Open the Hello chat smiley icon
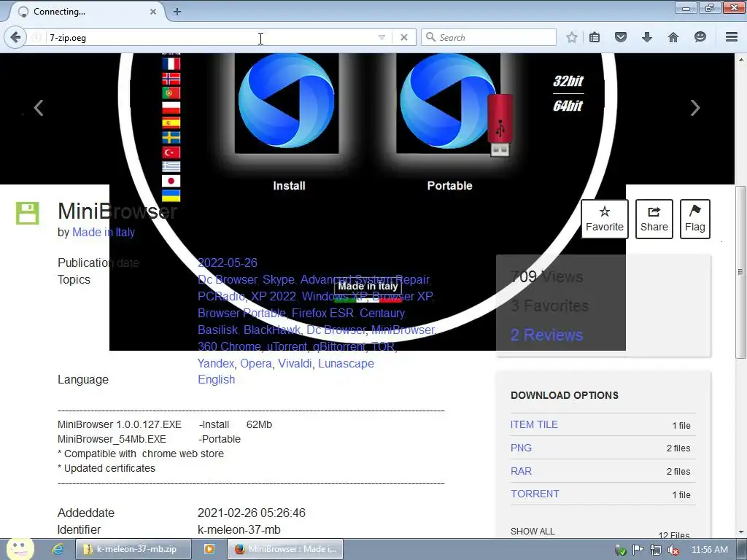This screenshot has height=560, width=747. tap(700, 37)
